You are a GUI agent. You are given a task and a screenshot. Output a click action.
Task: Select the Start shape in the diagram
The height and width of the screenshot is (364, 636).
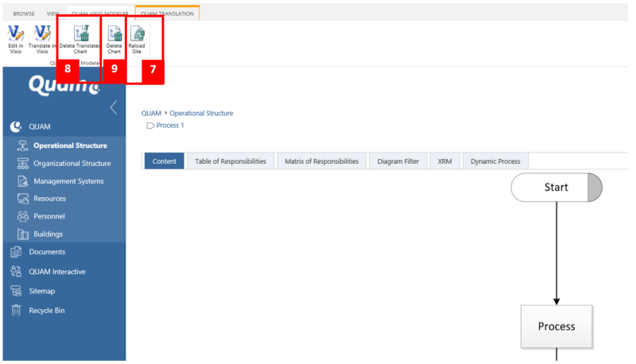click(556, 188)
